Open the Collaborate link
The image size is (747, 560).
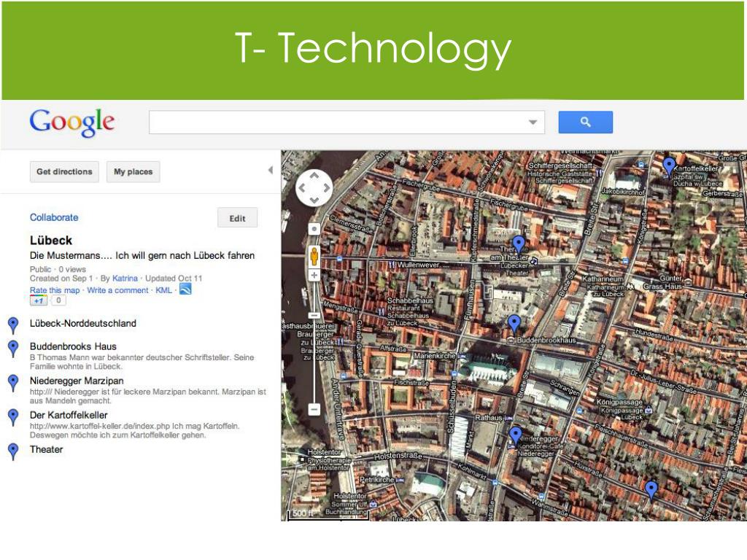54,217
